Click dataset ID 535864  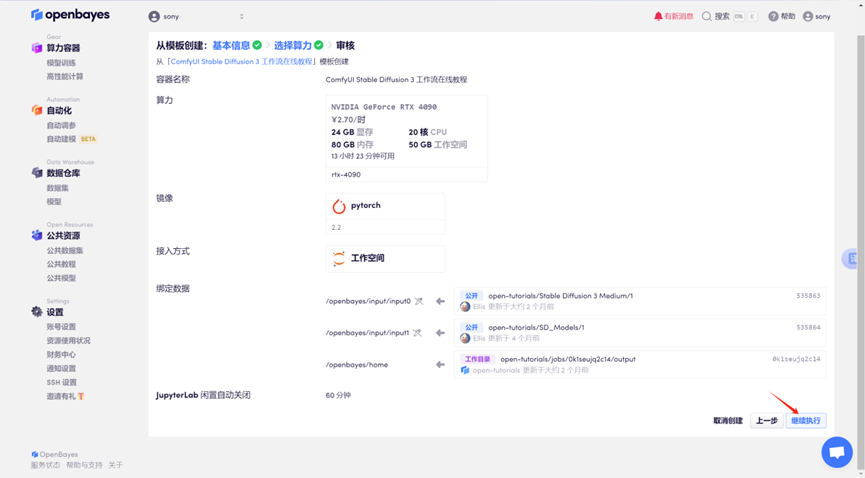point(808,327)
